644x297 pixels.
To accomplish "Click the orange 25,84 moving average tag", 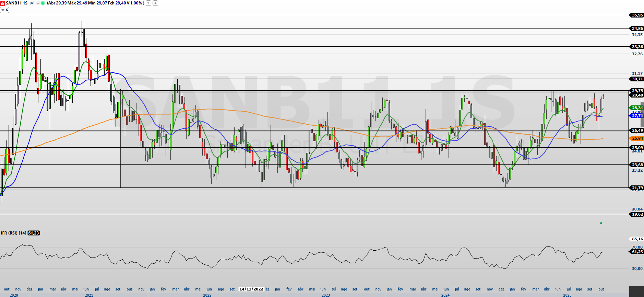I will coord(637,138).
